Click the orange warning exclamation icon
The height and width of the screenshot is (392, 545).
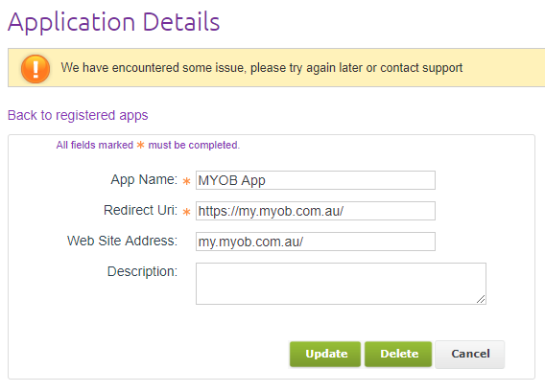click(36, 68)
